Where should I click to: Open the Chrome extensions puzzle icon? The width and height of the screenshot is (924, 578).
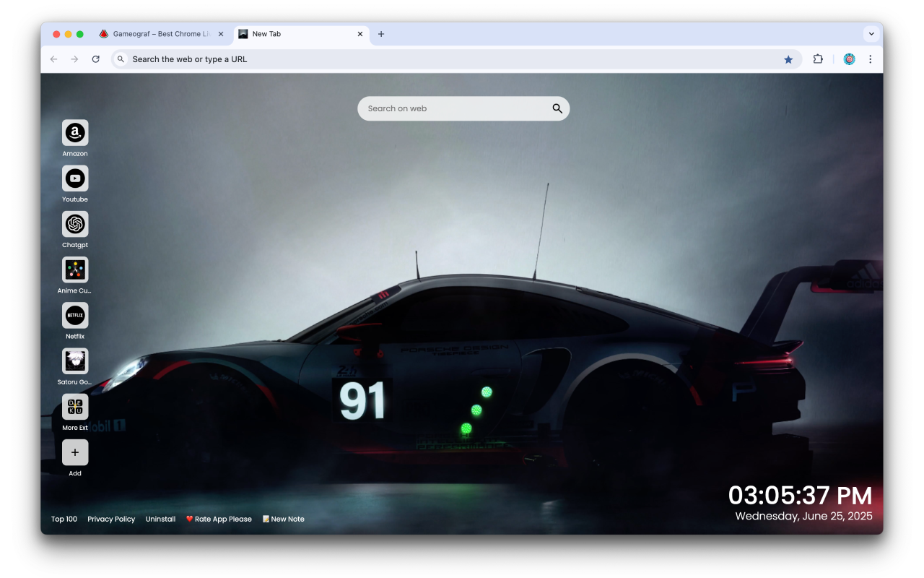click(818, 59)
